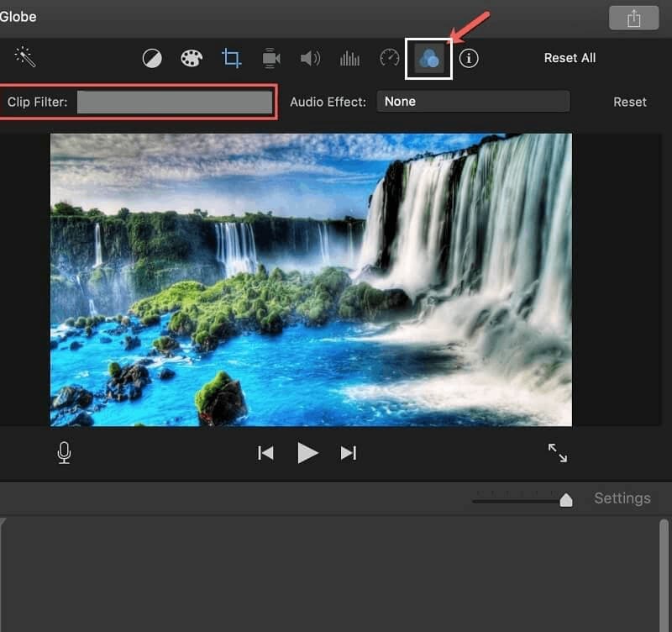Viewport: 672px width, 632px height.
Task: Reset the audio effect with the Reset button
Action: point(630,101)
